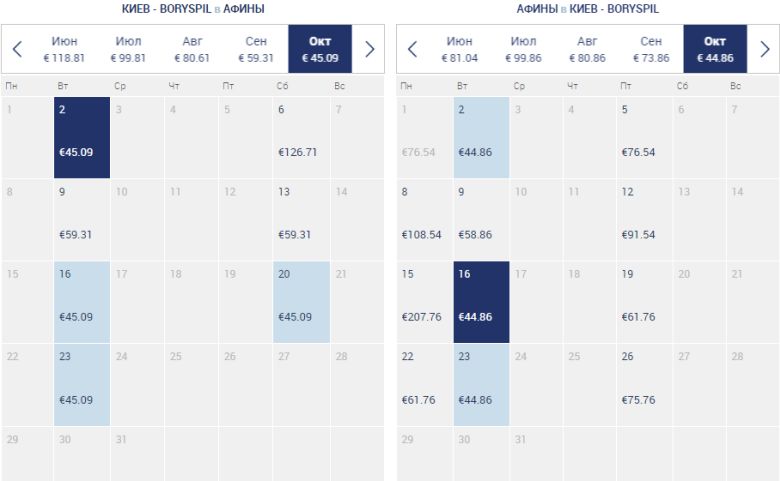This screenshot has width=780, height=481.
Task: Select outbound October 23 at €45.09
Action: point(82,384)
